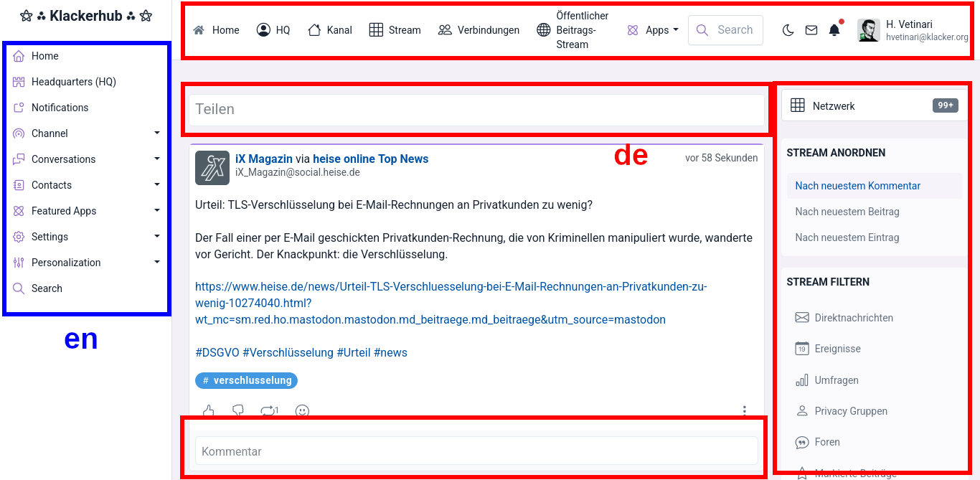The height and width of the screenshot is (480, 980).
Task: Open Verbindungen in top navigation
Action: [x=479, y=30]
